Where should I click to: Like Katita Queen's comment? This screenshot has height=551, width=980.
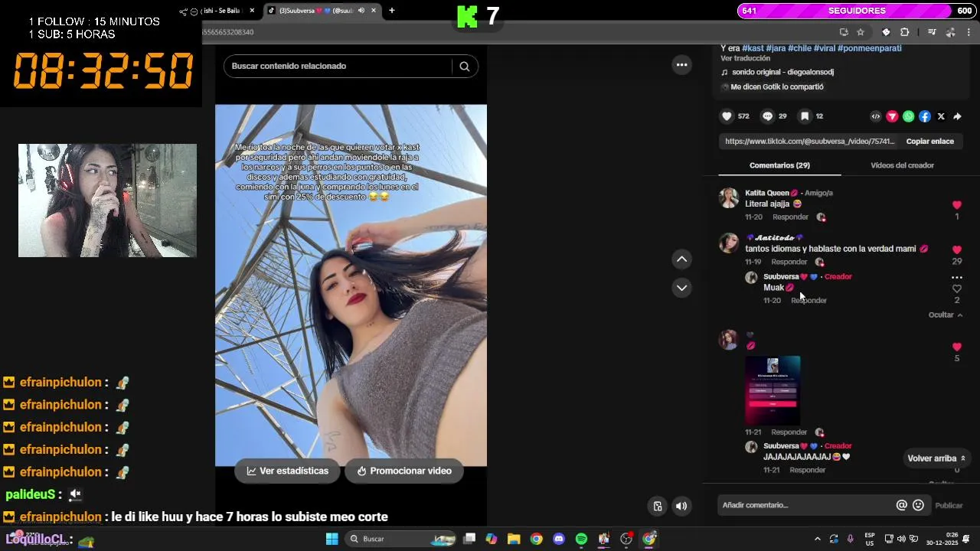tap(956, 205)
